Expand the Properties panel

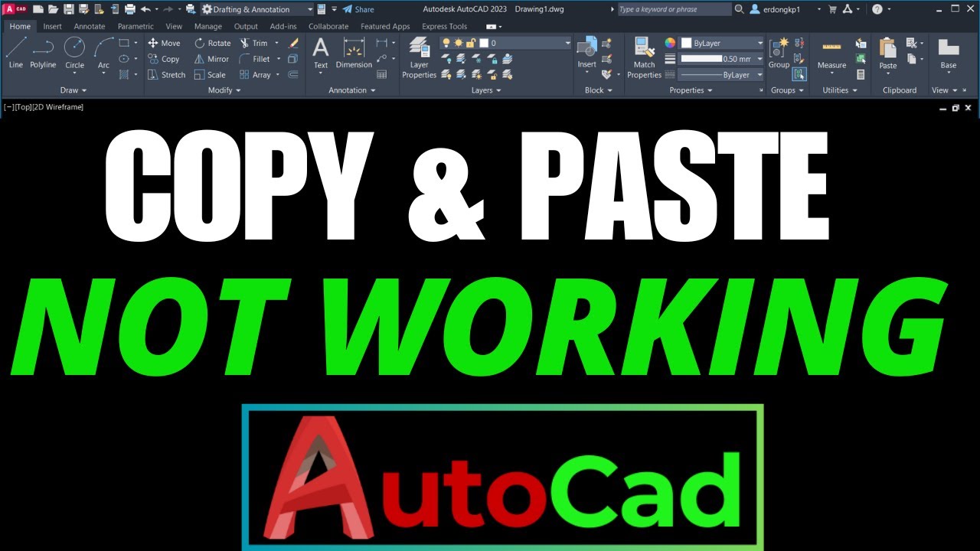(x=691, y=90)
